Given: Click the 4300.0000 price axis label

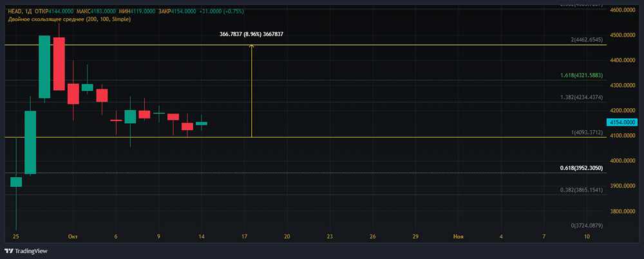Looking at the screenshot, I should pos(623,86).
